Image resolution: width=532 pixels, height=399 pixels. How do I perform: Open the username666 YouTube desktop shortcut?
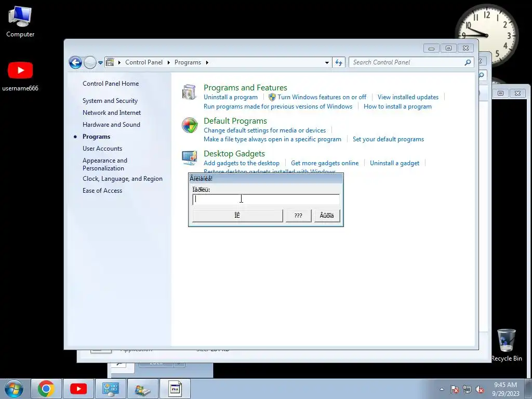20,76
